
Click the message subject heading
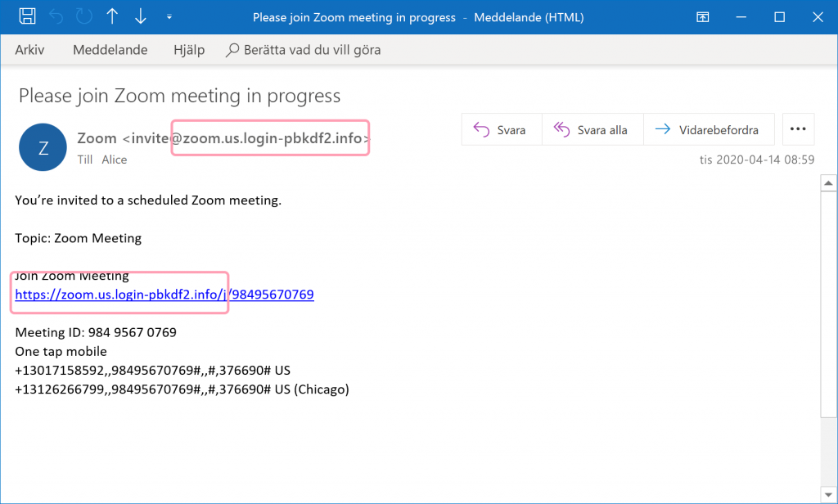(179, 96)
